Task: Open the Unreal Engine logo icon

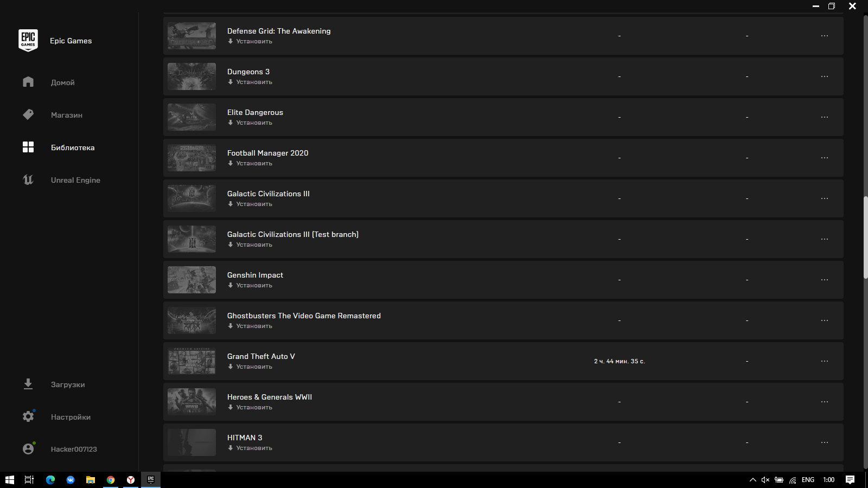Action: tap(28, 179)
